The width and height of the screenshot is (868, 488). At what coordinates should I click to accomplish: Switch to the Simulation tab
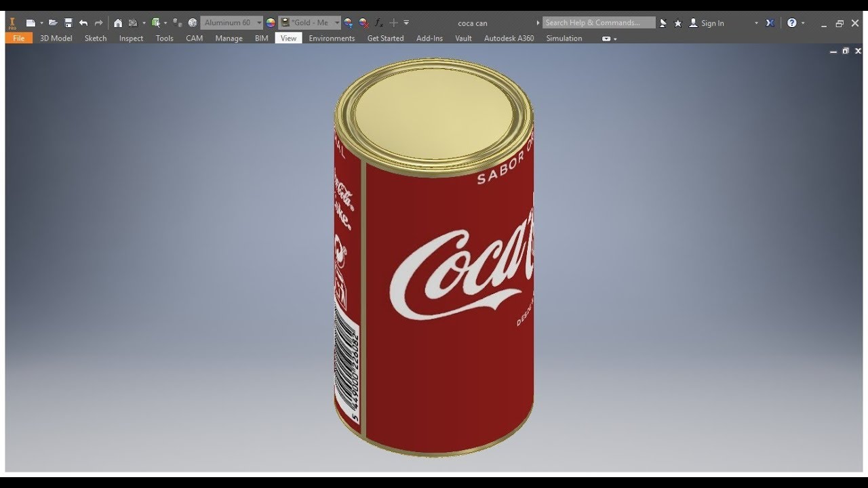tap(564, 39)
